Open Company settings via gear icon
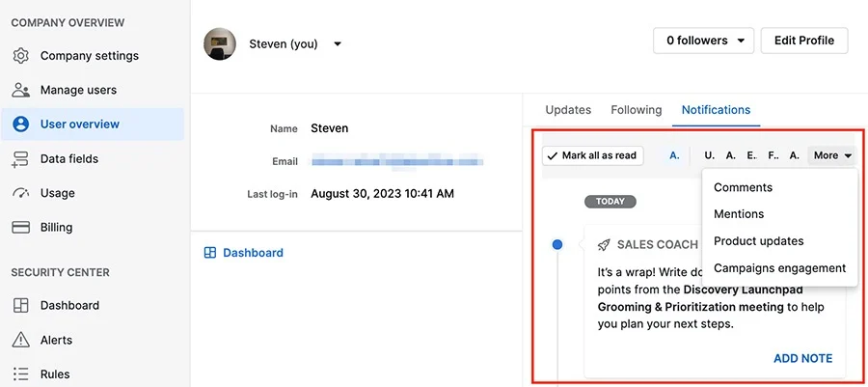The height and width of the screenshot is (387, 868). [20, 56]
